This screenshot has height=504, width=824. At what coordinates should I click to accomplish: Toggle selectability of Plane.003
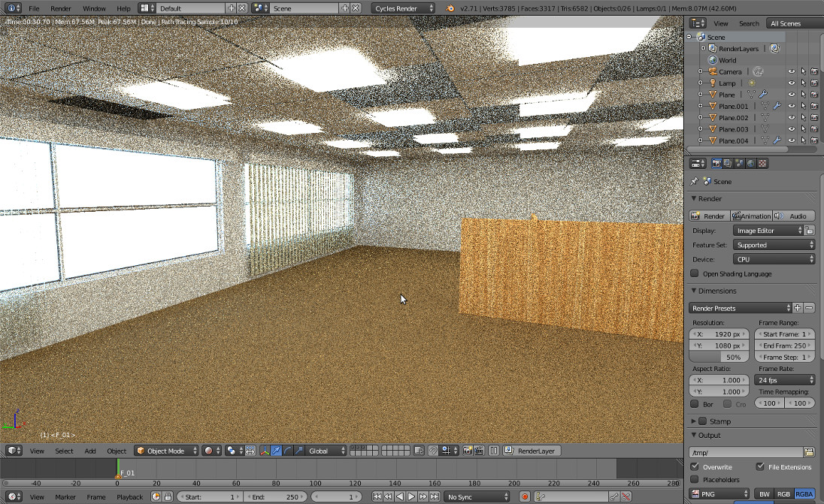pos(803,129)
